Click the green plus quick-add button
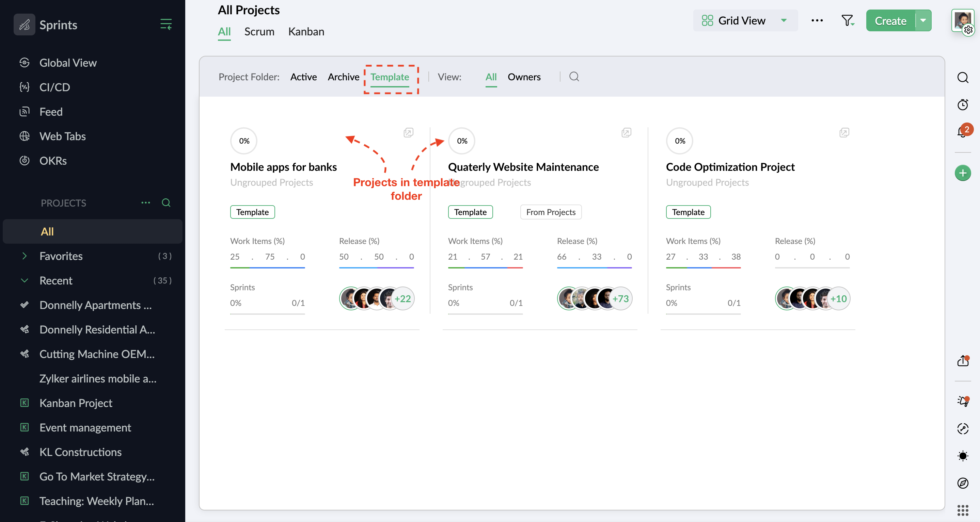This screenshot has height=522, width=980. (x=963, y=173)
